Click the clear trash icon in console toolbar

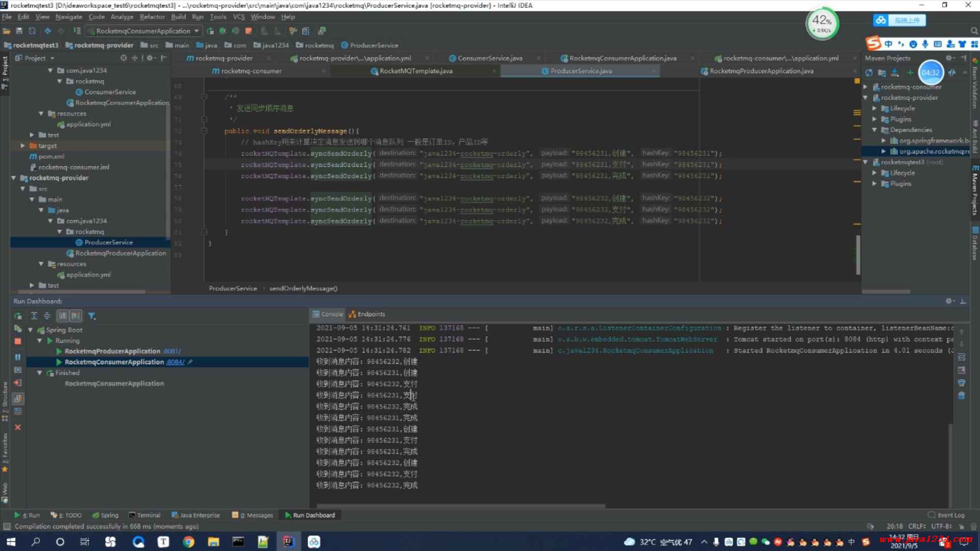962,395
